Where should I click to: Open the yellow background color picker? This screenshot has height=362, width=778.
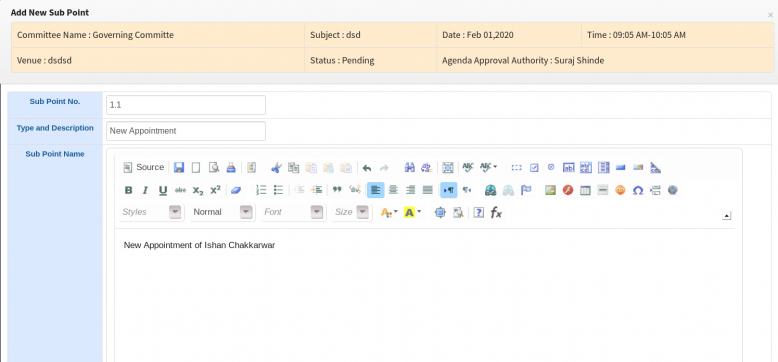coord(413,212)
